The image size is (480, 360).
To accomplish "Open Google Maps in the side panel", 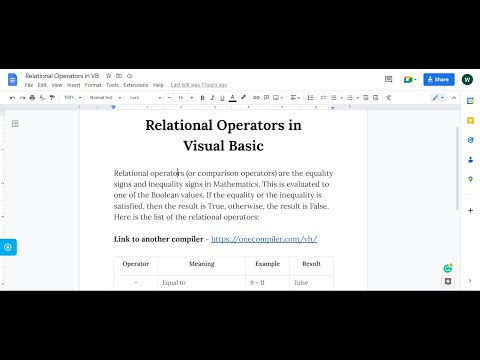I will pos(470,179).
